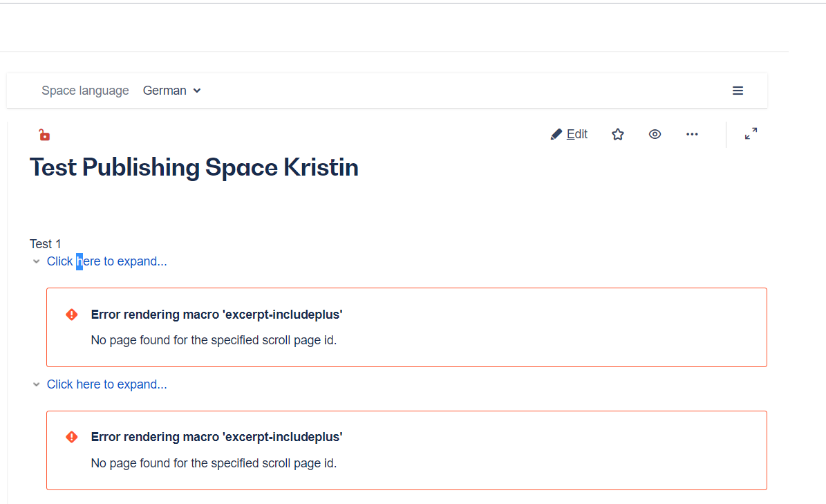Toggle the watch page eye icon

coord(655,134)
